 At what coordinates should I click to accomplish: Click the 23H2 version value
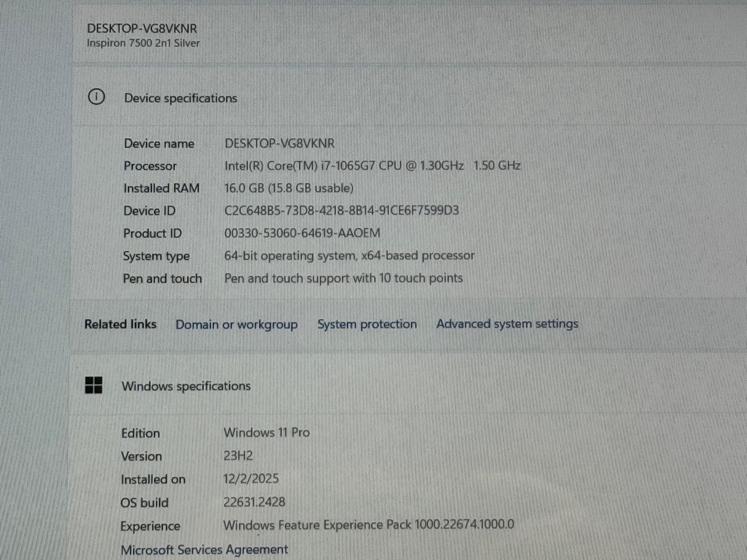tap(238, 455)
